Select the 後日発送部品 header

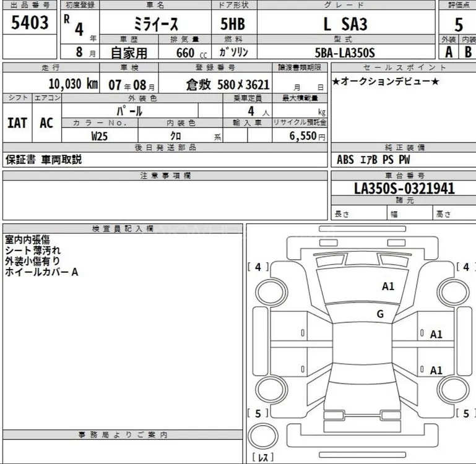[x=165, y=147]
